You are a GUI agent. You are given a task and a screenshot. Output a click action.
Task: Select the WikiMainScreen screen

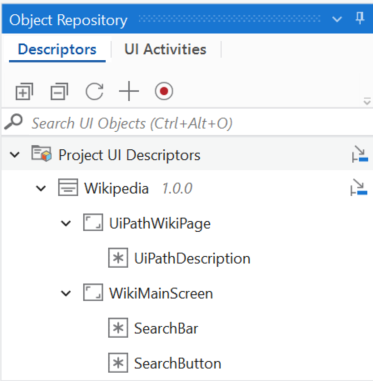click(x=161, y=294)
